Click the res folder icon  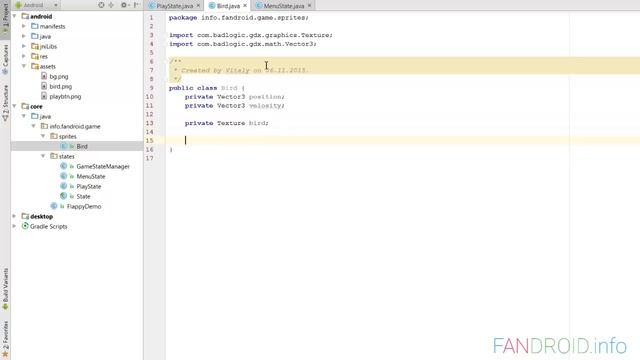[35, 56]
